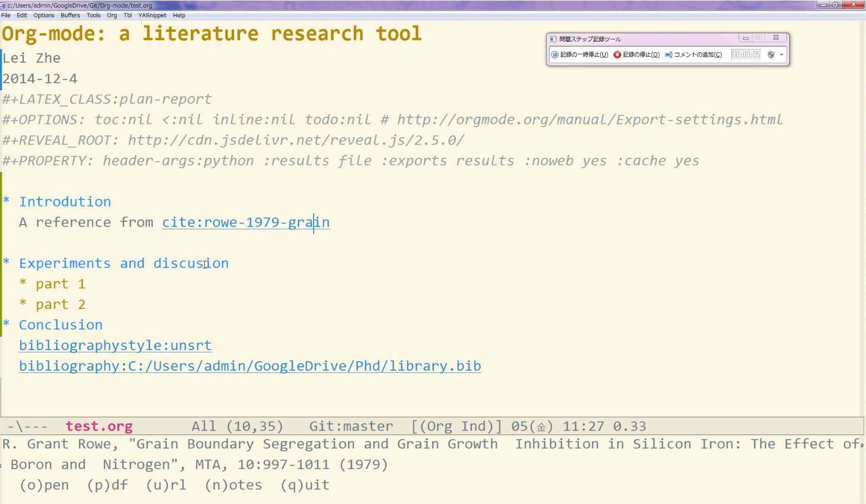The image size is (866, 504).
Task: Click the 11:27 time in mode line
Action: 583,426
